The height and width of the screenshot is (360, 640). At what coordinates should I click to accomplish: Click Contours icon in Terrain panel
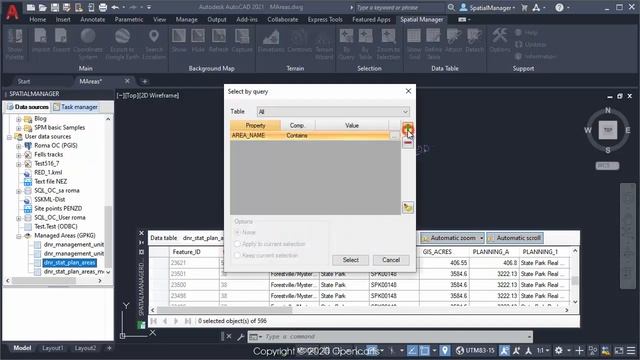click(299, 41)
